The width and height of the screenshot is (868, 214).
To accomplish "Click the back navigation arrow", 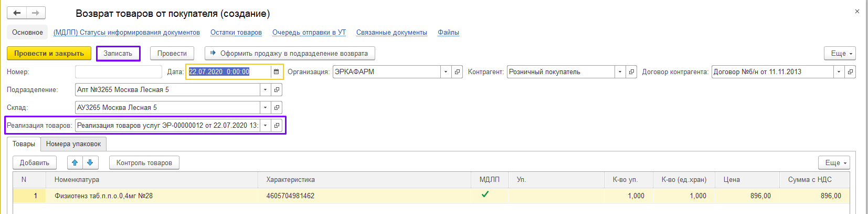I will 17,13.
